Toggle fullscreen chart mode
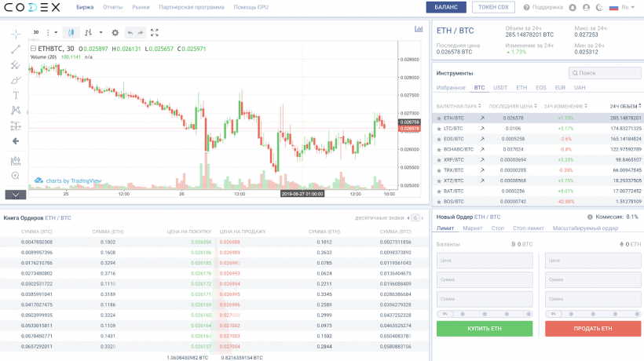This screenshot has height=361, width=644. pyautogui.click(x=155, y=32)
